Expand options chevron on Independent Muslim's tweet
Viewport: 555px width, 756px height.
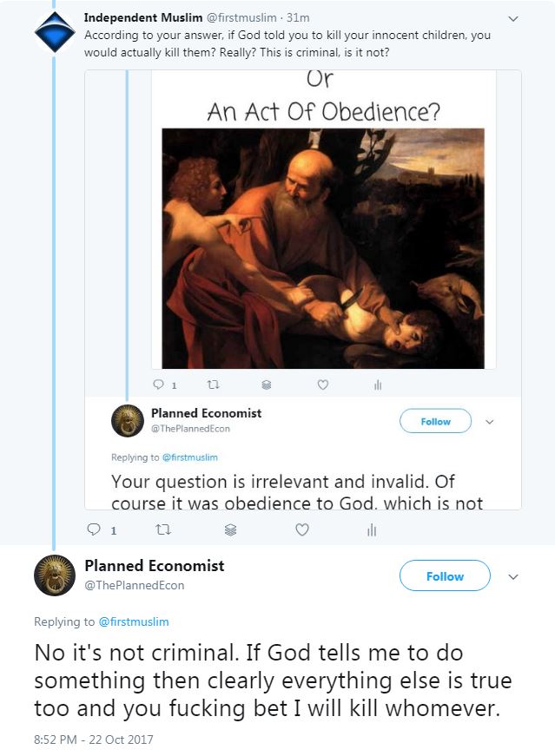click(x=512, y=17)
